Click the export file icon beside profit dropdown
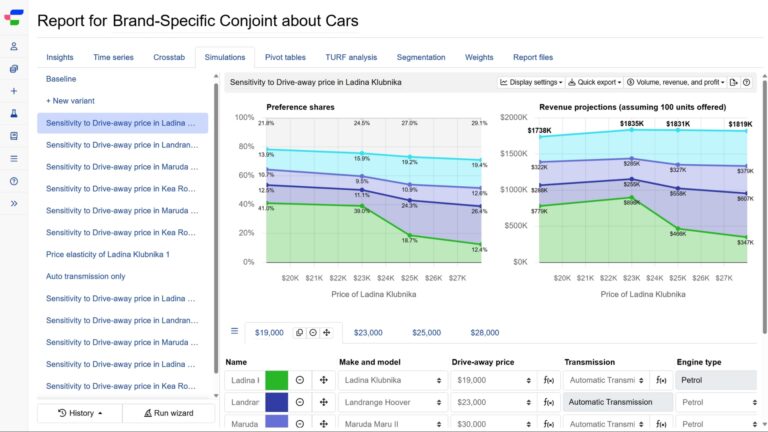The image size is (768, 432). (733, 82)
